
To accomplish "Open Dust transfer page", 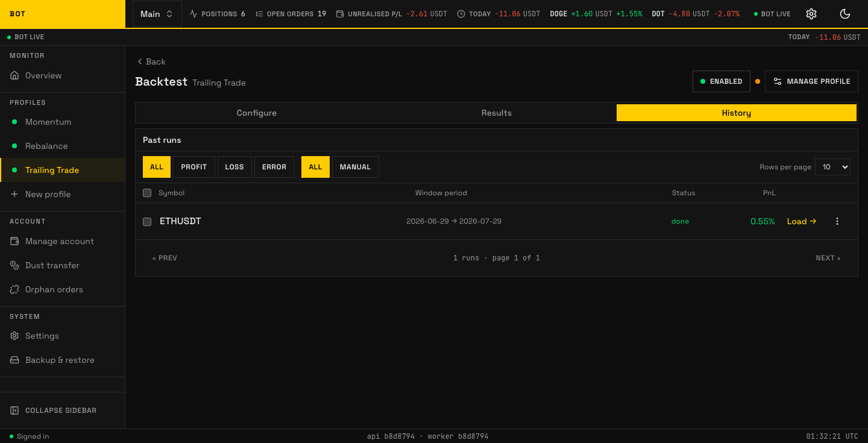I will (x=63, y=265).
